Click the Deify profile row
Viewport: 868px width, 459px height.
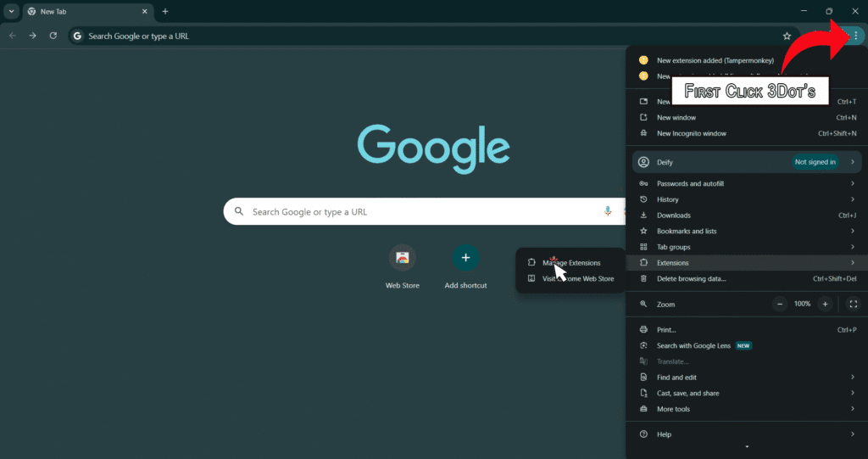747,162
